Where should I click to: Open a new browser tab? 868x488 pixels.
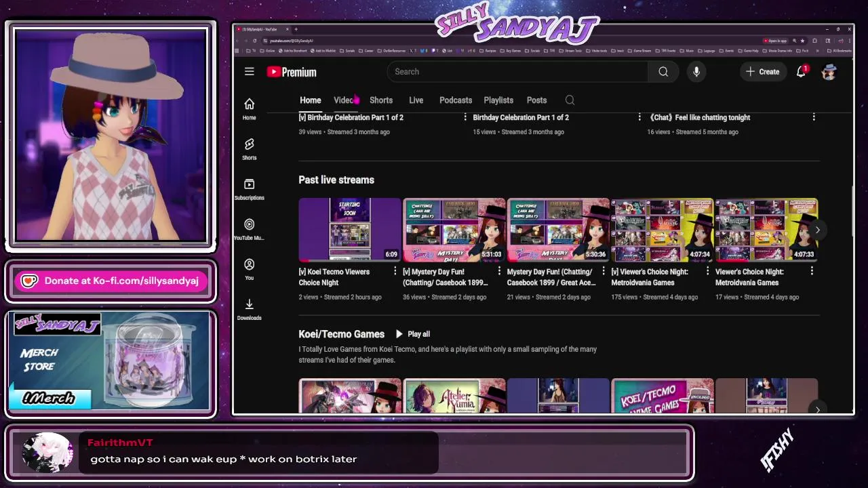pos(296,29)
